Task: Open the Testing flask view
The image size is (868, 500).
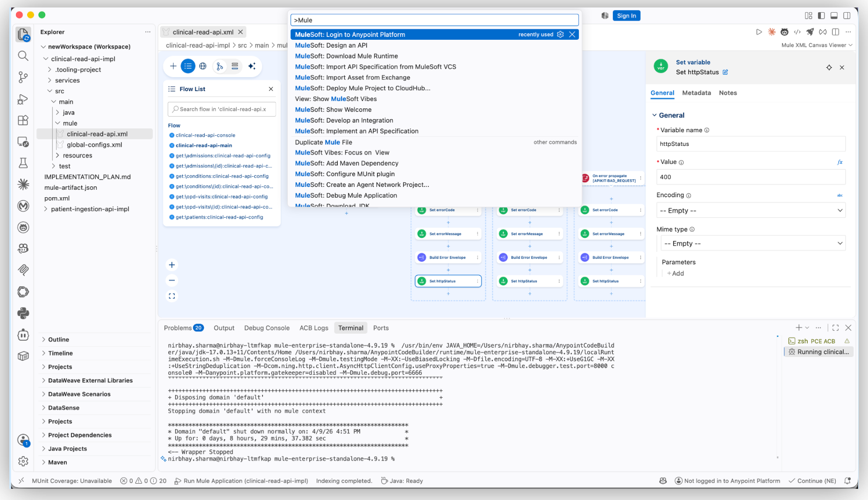Action: [x=23, y=163]
